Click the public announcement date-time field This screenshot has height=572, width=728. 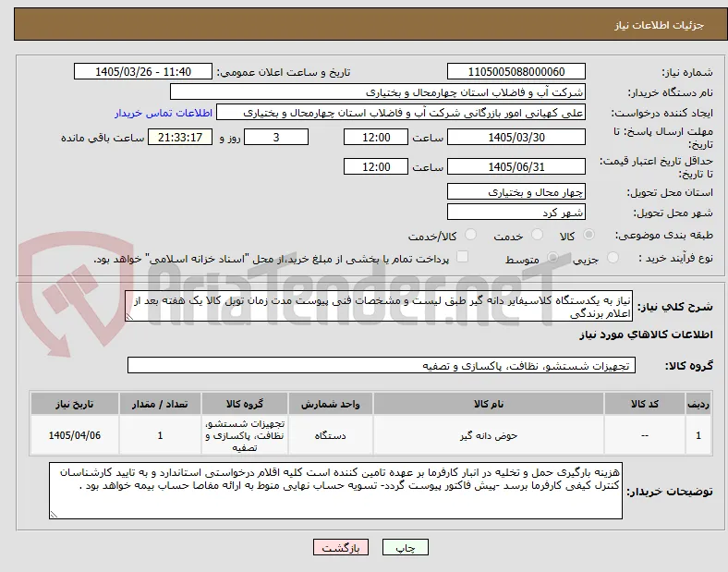pyautogui.click(x=143, y=71)
